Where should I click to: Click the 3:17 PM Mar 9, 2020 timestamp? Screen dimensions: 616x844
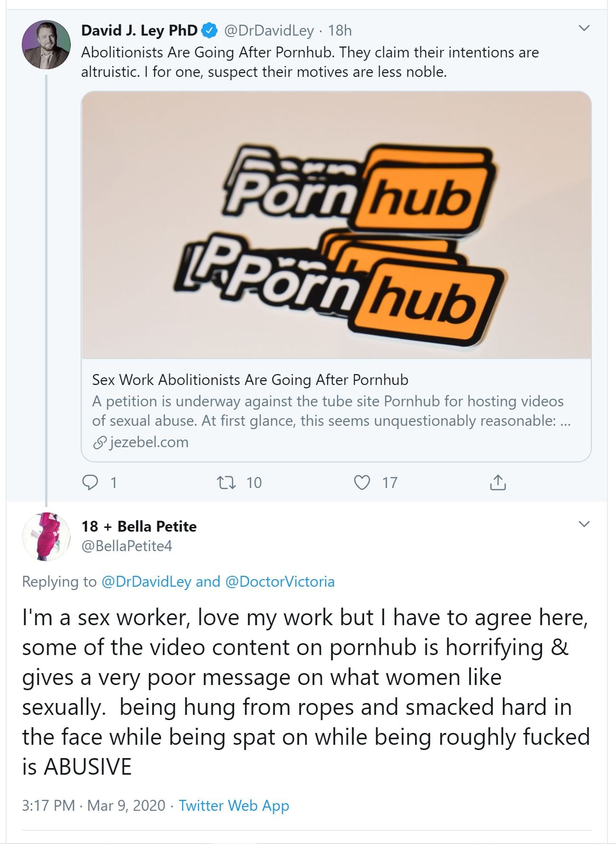[93, 806]
